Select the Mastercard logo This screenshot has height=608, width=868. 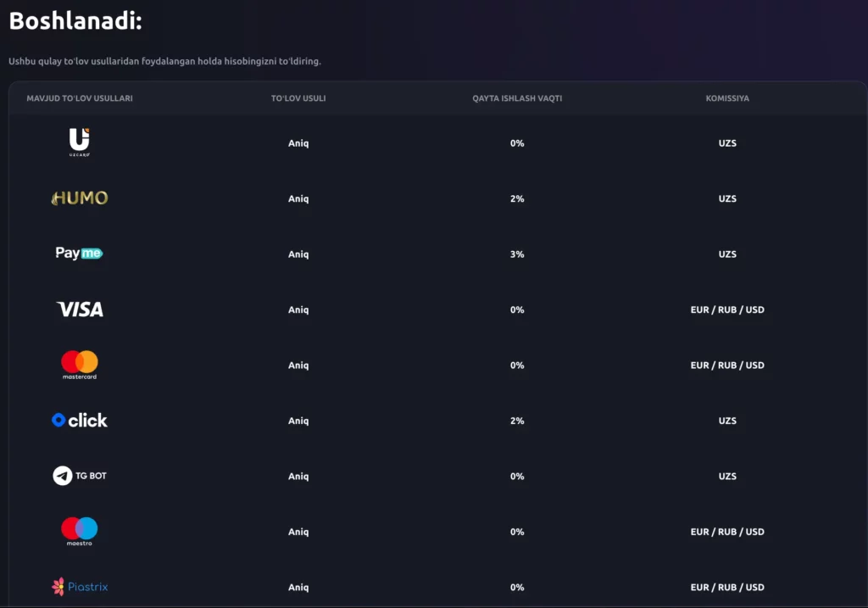coord(80,364)
